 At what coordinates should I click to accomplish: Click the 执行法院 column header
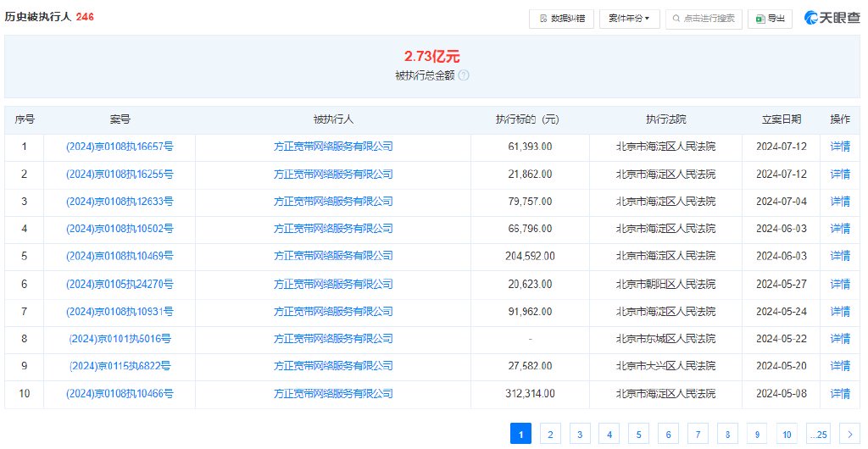pos(665,119)
